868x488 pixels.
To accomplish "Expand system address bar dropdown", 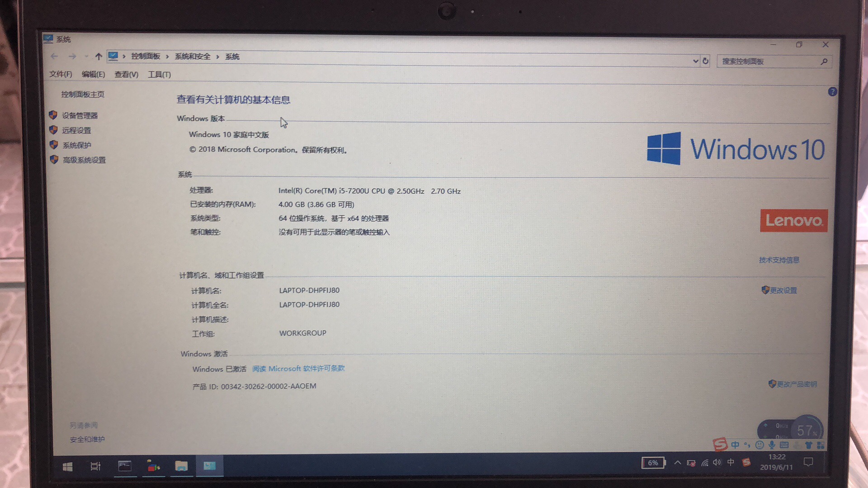I will [x=693, y=61].
